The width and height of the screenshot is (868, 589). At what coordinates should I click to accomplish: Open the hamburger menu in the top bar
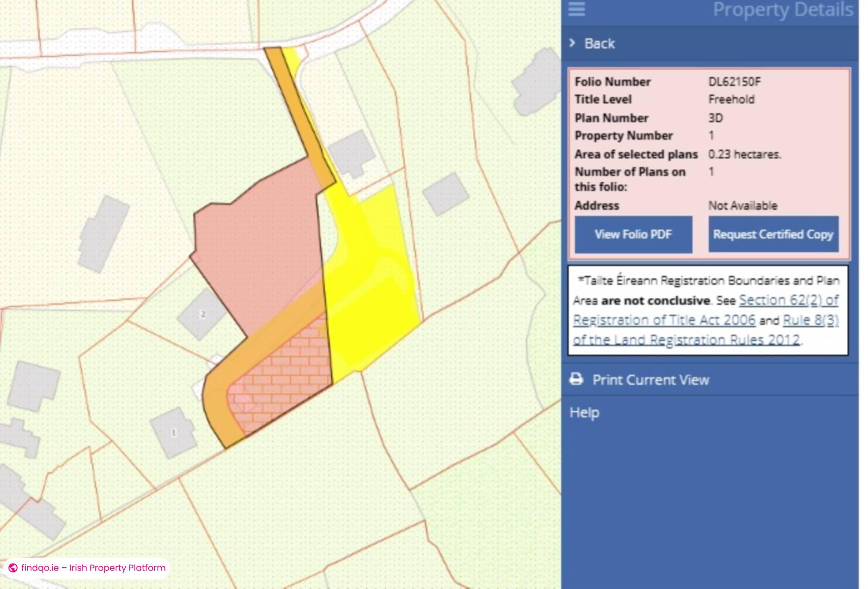576,10
